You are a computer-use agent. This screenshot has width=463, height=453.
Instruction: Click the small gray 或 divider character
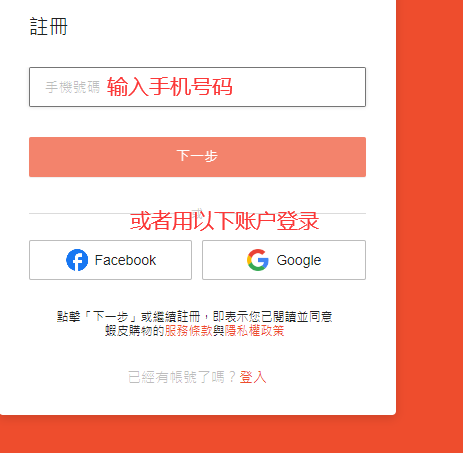click(x=197, y=213)
